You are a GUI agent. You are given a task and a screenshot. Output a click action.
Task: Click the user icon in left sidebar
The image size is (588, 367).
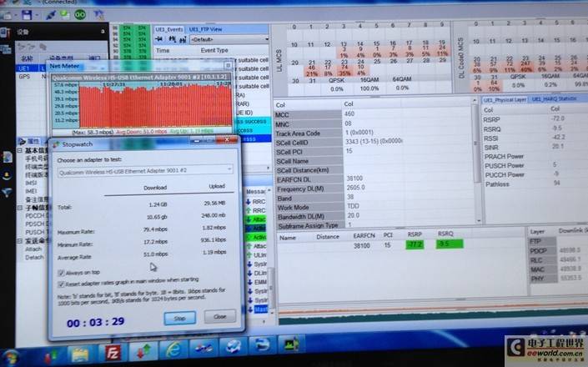[7, 175]
